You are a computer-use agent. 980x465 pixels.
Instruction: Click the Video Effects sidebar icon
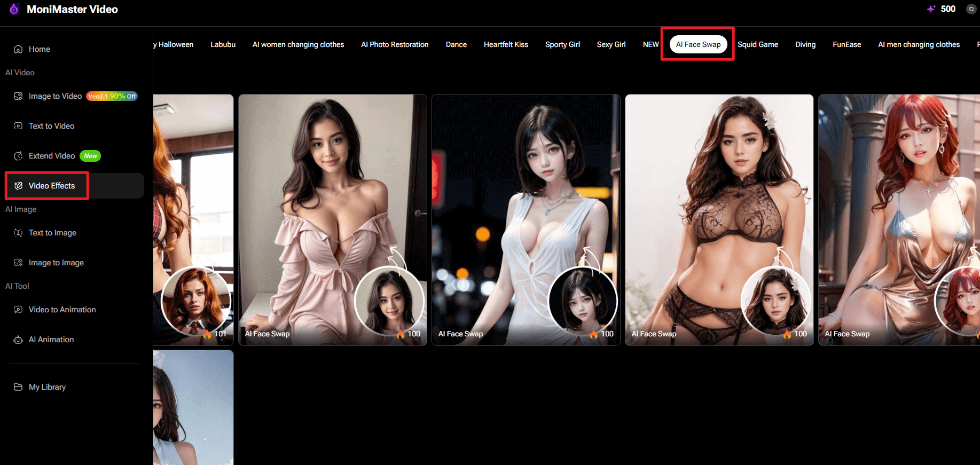coord(18,186)
